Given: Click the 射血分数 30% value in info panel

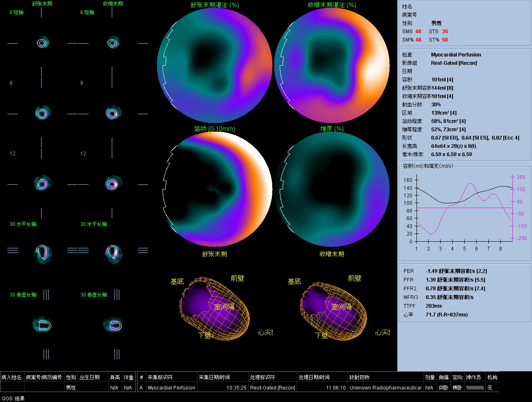Looking at the screenshot, I should point(436,105).
